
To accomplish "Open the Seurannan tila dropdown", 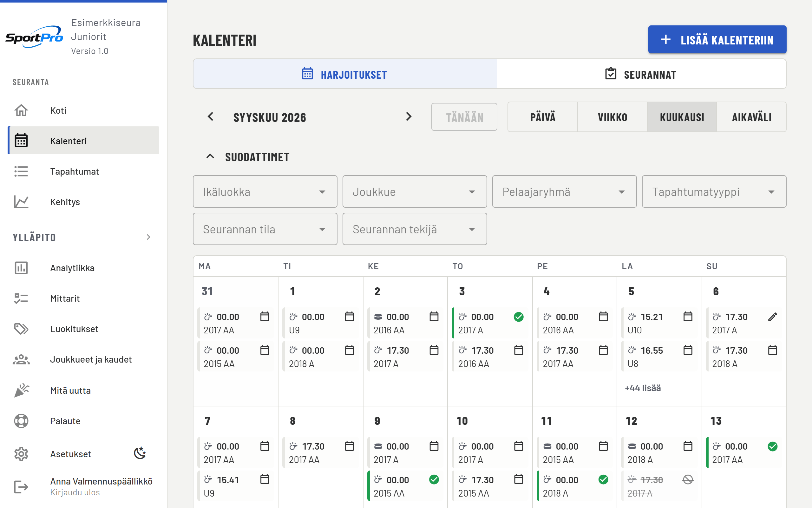I will pos(265,229).
